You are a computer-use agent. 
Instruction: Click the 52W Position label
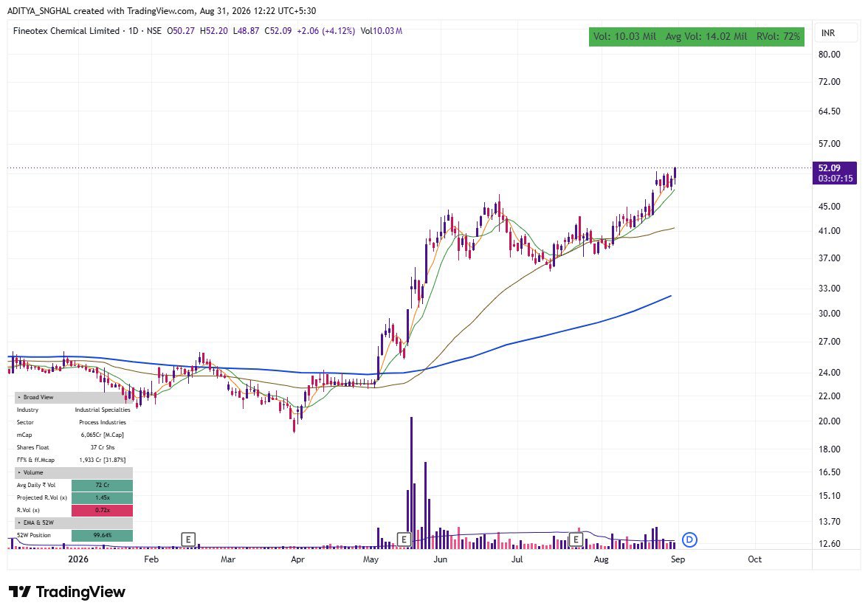[33, 535]
